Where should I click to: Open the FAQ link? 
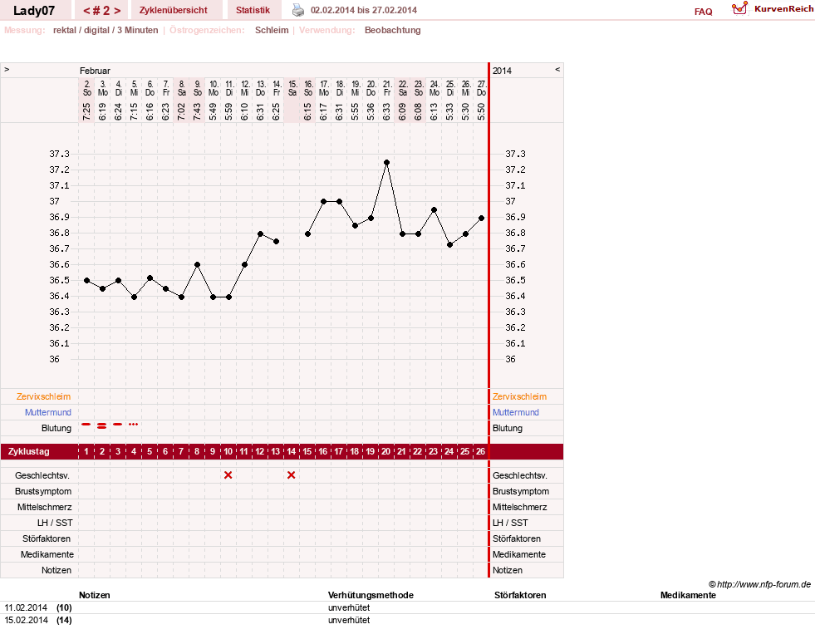[703, 12]
